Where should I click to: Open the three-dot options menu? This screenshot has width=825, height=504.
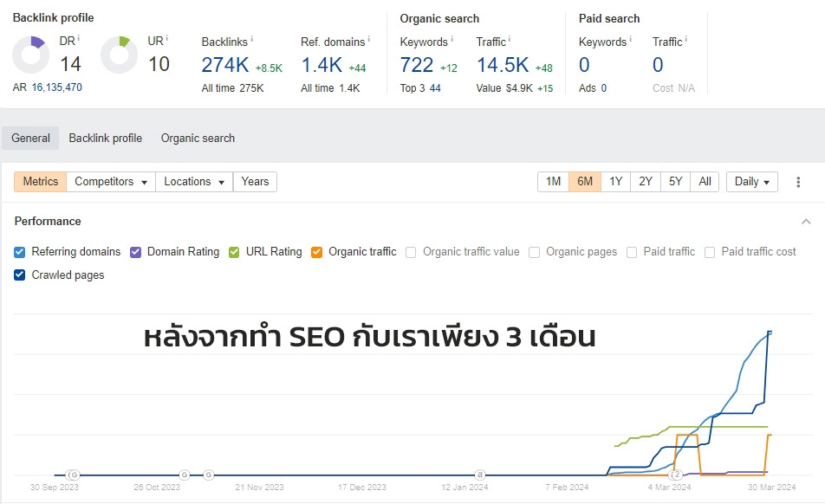(x=798, y=182)
